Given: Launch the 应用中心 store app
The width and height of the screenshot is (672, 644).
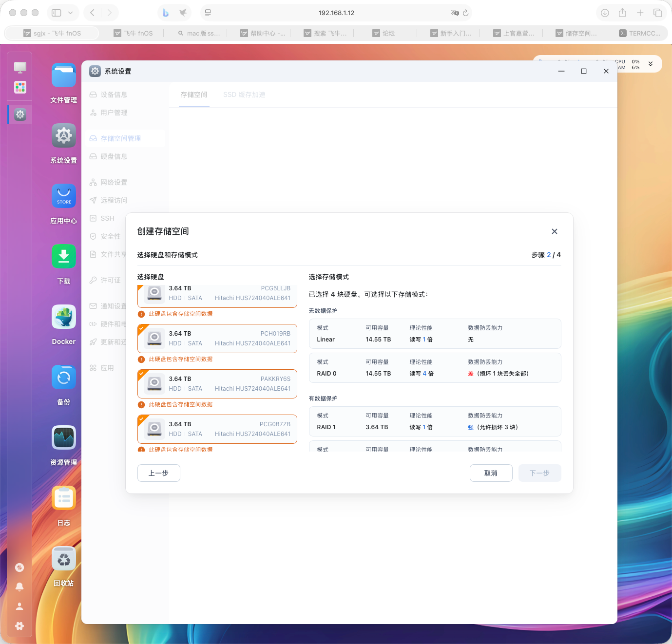Looking at the screenshot, I should (64, 196).
